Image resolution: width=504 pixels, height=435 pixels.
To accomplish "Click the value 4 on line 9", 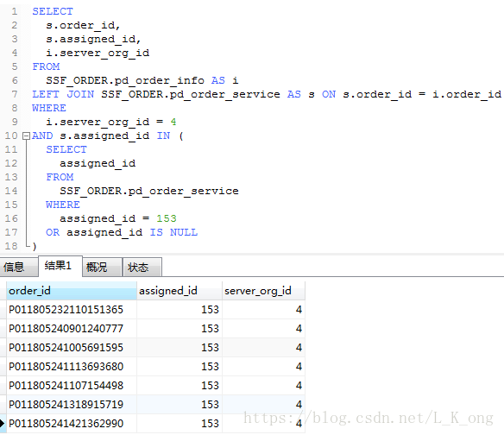I will pos(173,123).
